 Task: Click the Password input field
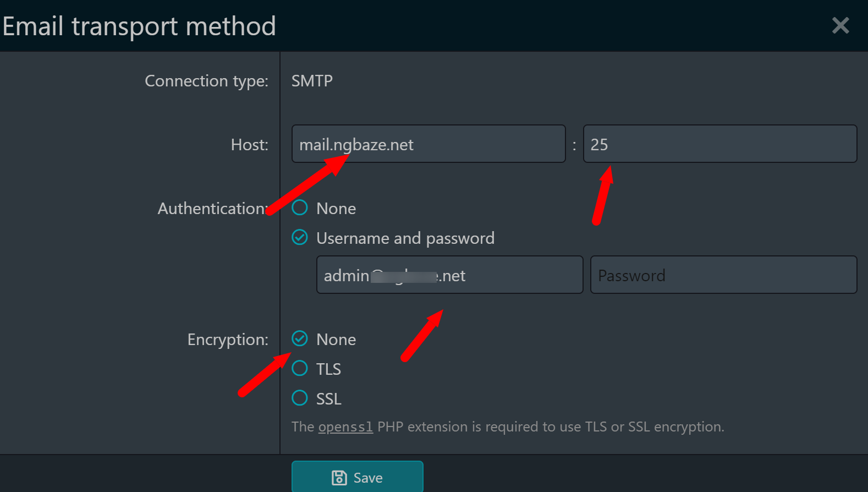[x=723, y=275]
